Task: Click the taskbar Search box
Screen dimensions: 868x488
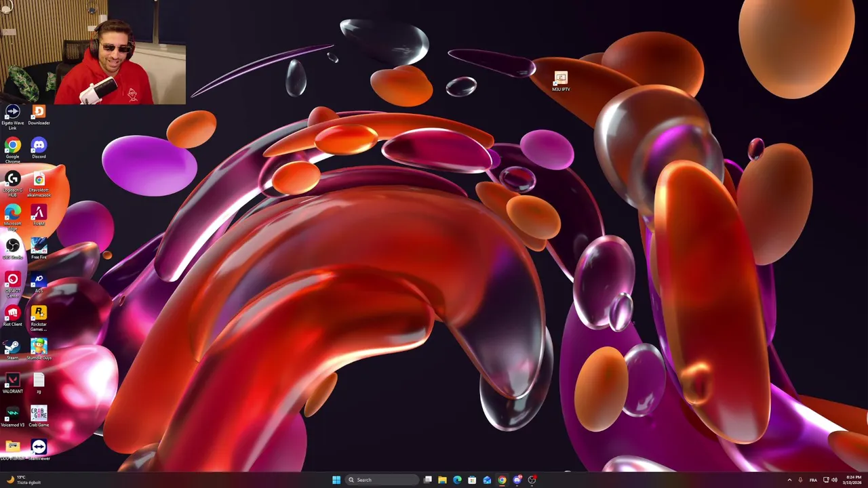Action: pos(381,480)
